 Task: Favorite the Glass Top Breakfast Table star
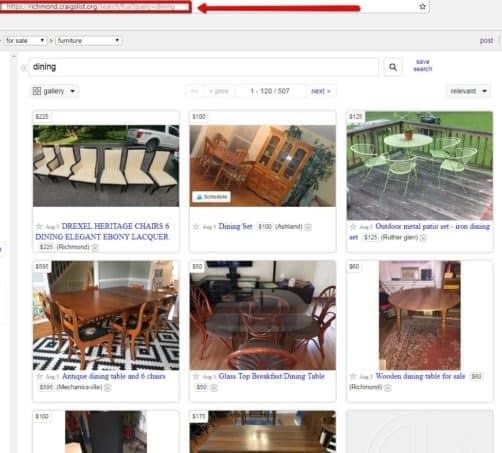point(196,376)
